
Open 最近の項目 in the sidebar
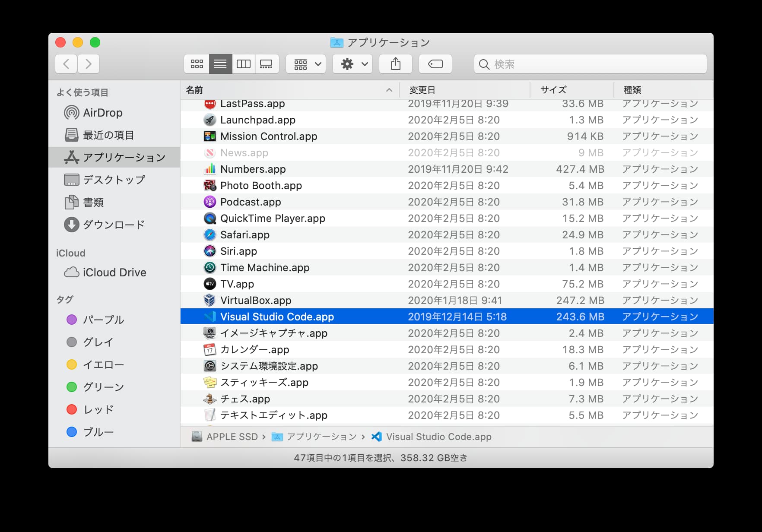pyautogui.click(x=114, y=135)
